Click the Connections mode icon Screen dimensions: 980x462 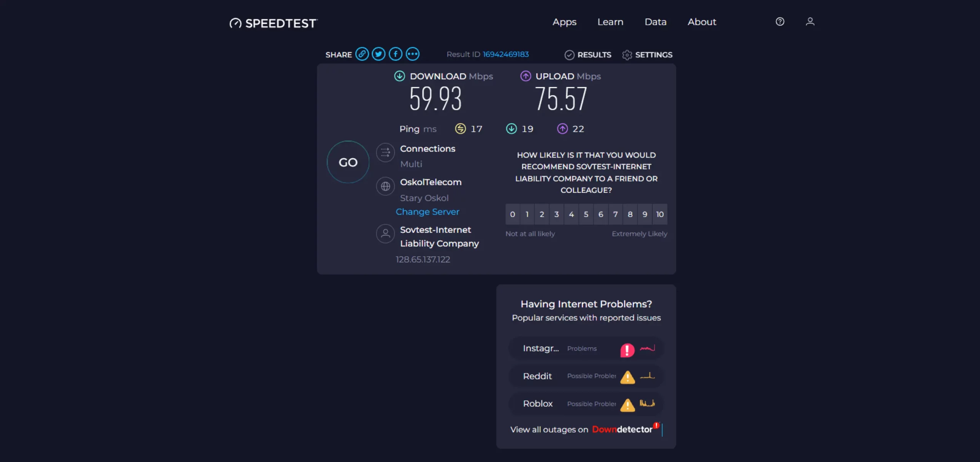[x=385, y=153]
